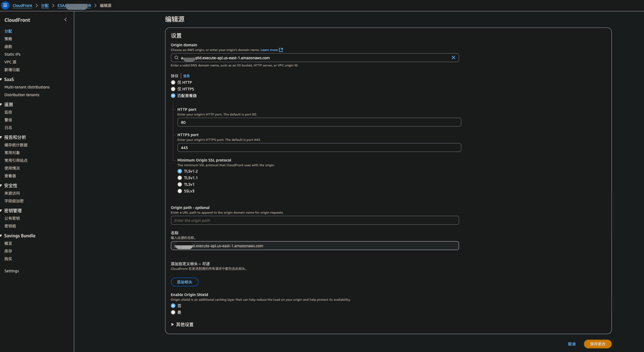Set Enable Origin Shield to 是

[x=173, y=312]
